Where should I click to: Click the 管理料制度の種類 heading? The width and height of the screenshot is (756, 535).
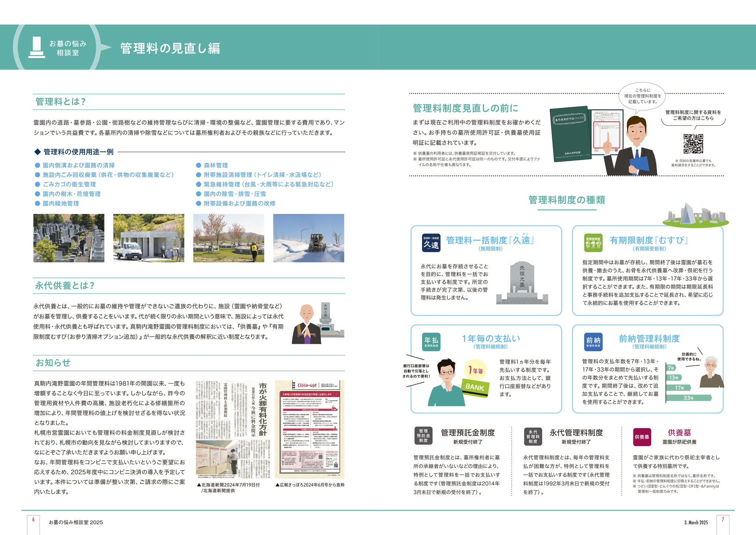pos(567,200)
